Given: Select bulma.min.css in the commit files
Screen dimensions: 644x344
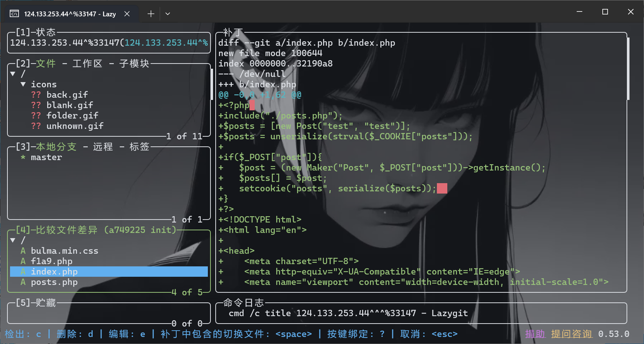Looking at the screenshot, I should 64,251.
